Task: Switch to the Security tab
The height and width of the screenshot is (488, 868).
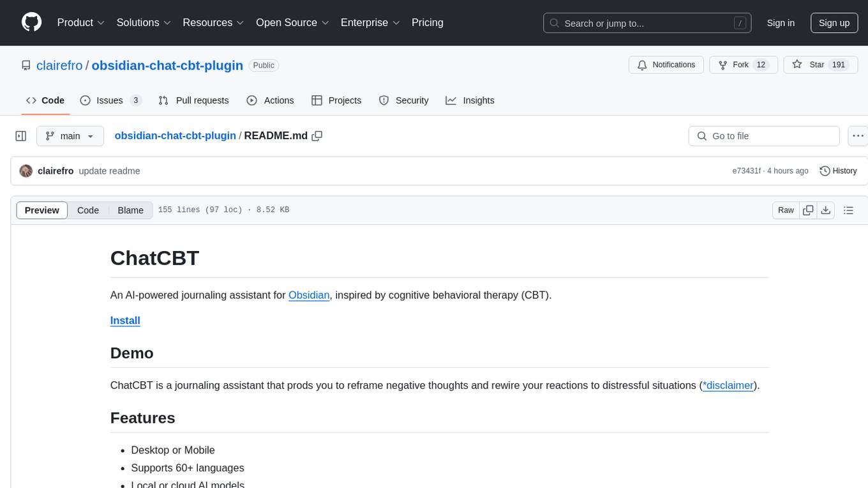Action: 404,100
